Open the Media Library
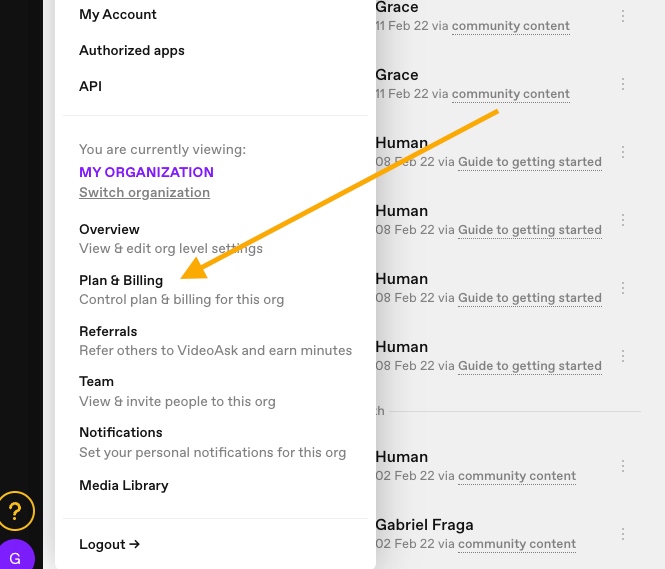Viewport: 665px width, 569px height. coord(124,485)
